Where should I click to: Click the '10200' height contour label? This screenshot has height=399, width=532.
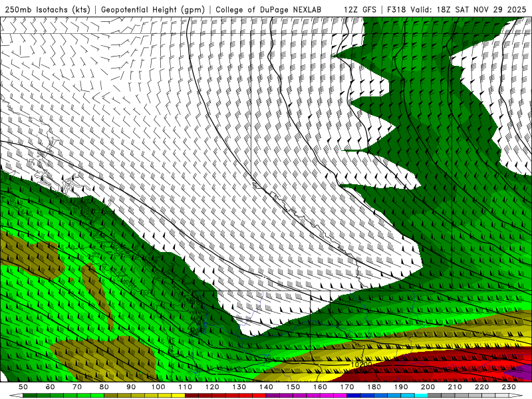(361, 364)
